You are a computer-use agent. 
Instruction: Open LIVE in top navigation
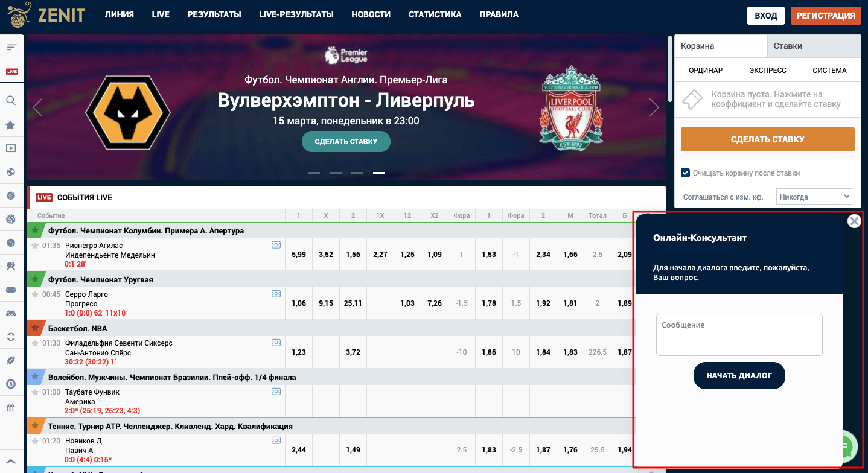coord(161,15)
